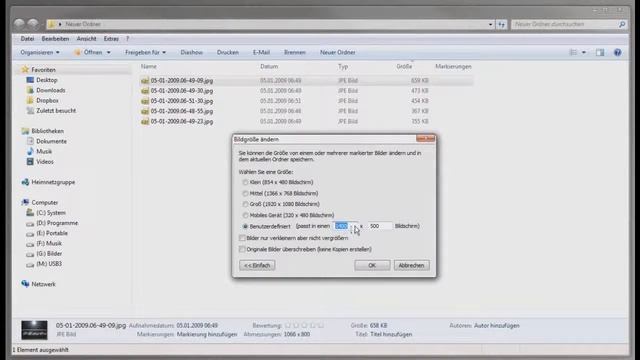
Task: Click the Heimnetzgruppe icon
Action: tap(25, 182)
